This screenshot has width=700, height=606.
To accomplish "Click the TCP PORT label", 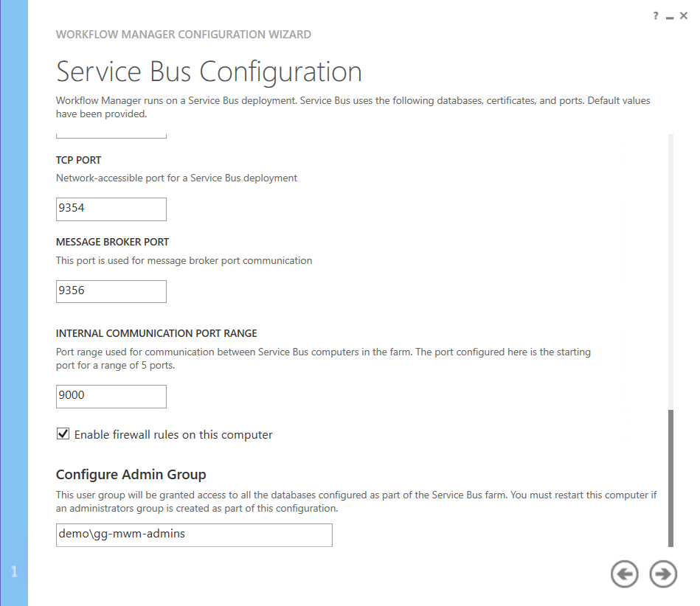I will coord(79,160).
